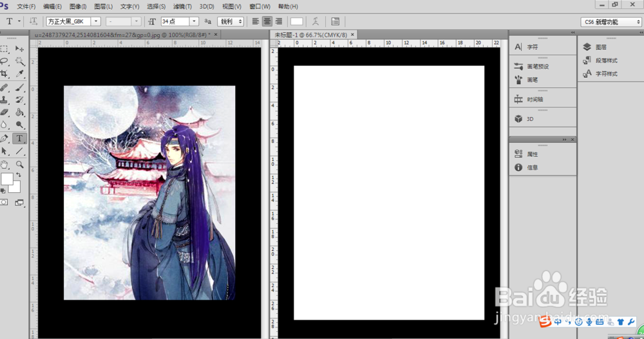Select the Healing Brush tool
Screen dimensions: 644x339
tap(5, 87)
